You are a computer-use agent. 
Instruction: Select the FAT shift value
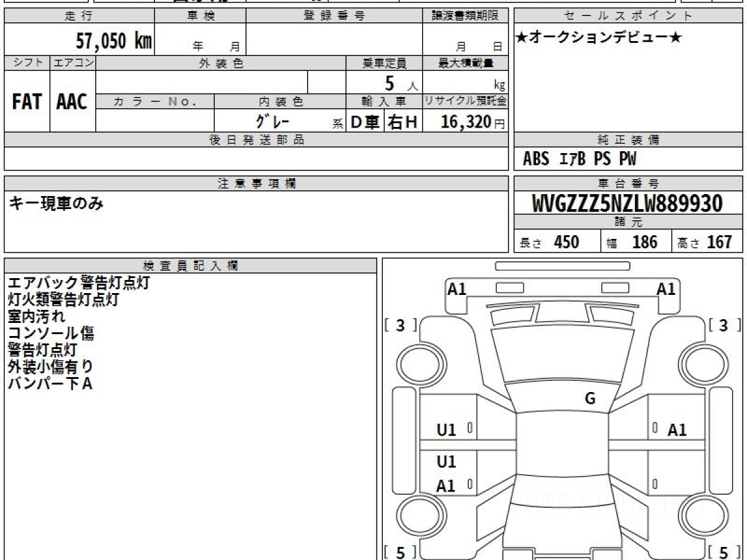[27, 102]
